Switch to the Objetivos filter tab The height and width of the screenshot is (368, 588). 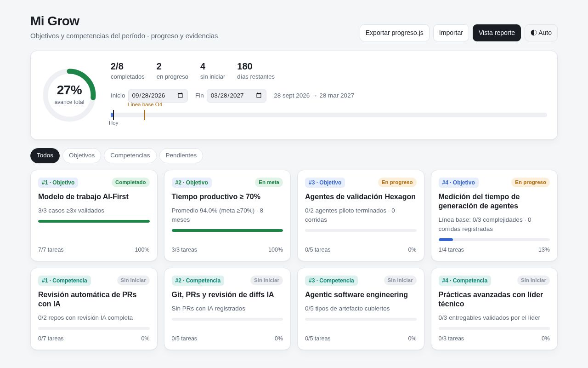(82, 155)
